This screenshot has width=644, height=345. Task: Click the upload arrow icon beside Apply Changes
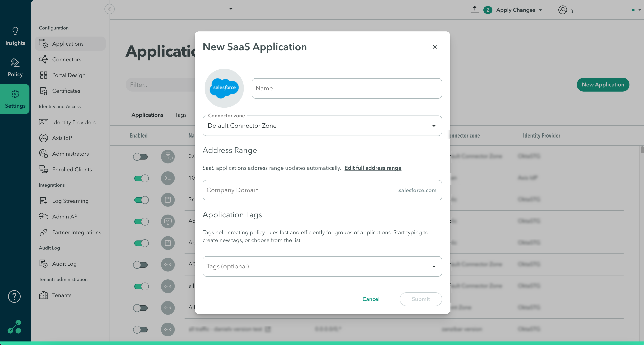pyautogui.click(x=475, y=9)
